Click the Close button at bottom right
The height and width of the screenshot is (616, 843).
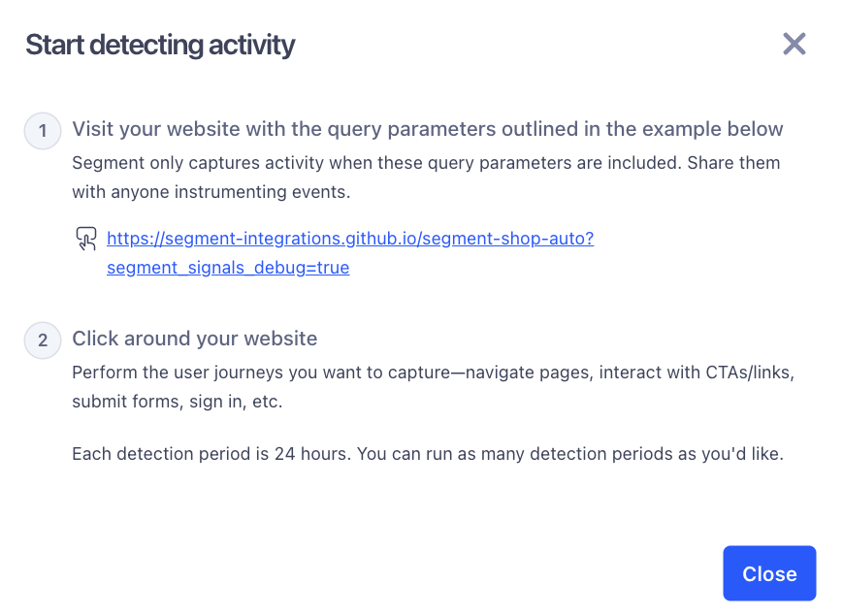pyautogui.click(x=769, y=573)
